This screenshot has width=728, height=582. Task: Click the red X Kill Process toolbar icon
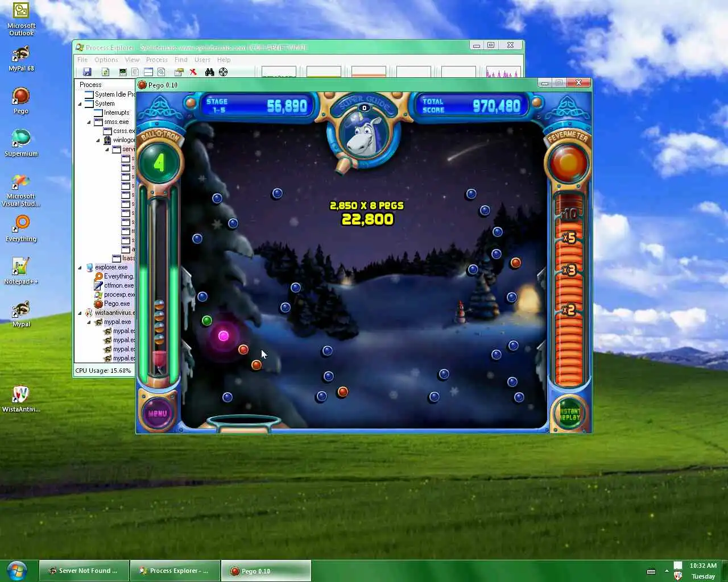coord(193,72)
